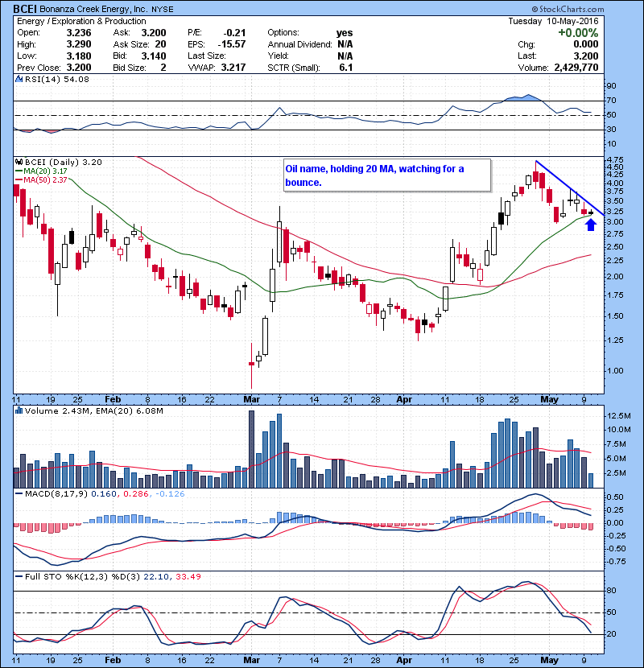Click the 1.00 price axis label

click(x=614, y=371)
